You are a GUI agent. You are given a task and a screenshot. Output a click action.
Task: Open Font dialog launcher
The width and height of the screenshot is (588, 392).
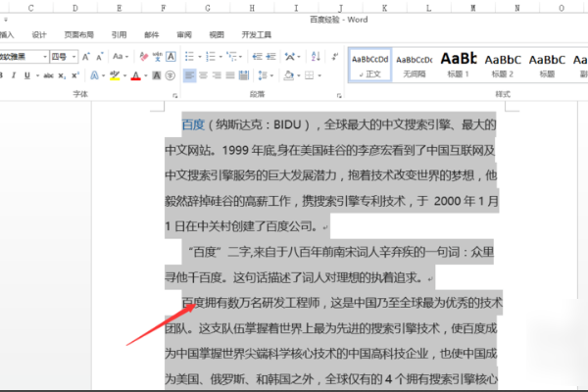point(174,96)
